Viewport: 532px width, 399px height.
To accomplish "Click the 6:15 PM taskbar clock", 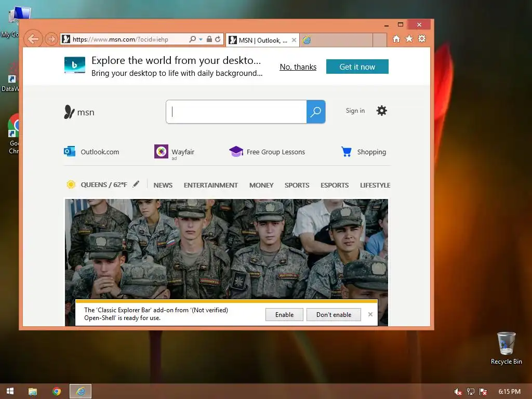I will tap(509, 392).
